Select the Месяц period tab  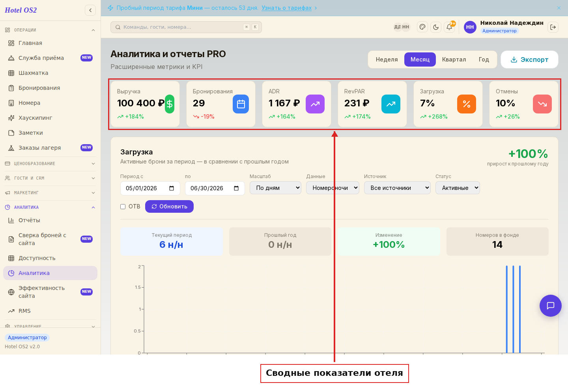(x=420, y=59)
